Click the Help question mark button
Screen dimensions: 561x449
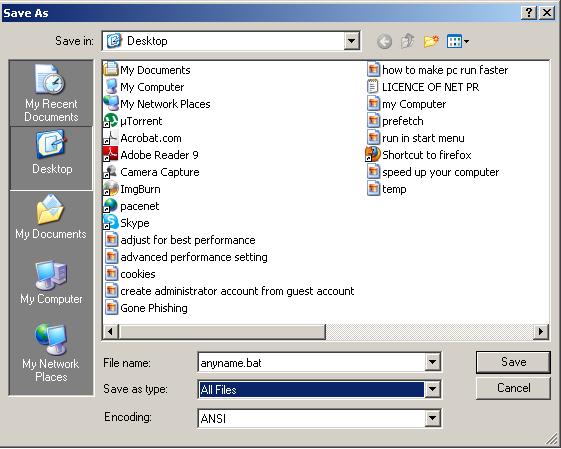click(x=529, y=13)
